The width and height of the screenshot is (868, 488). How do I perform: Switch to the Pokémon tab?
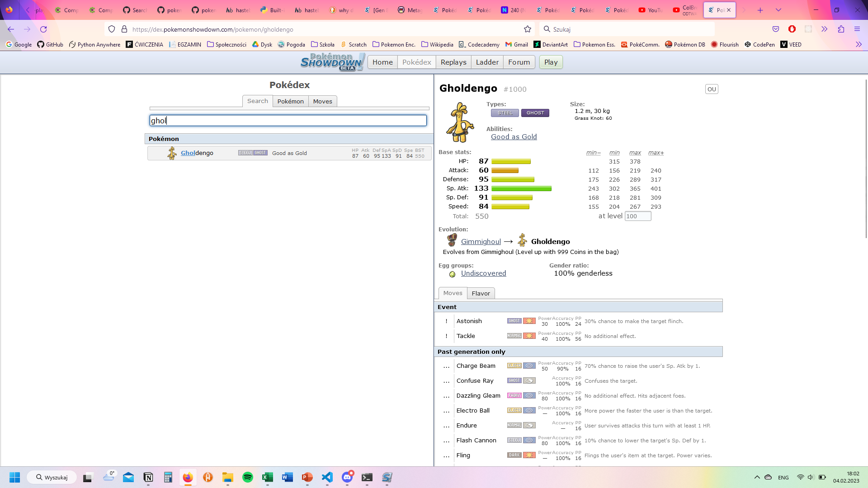pos(290,101)
